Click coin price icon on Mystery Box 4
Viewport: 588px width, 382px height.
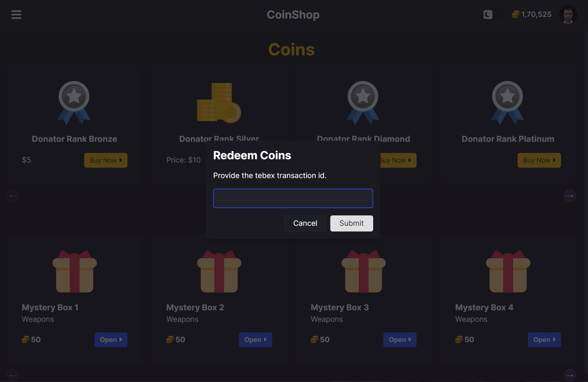[x=459, y=340]
